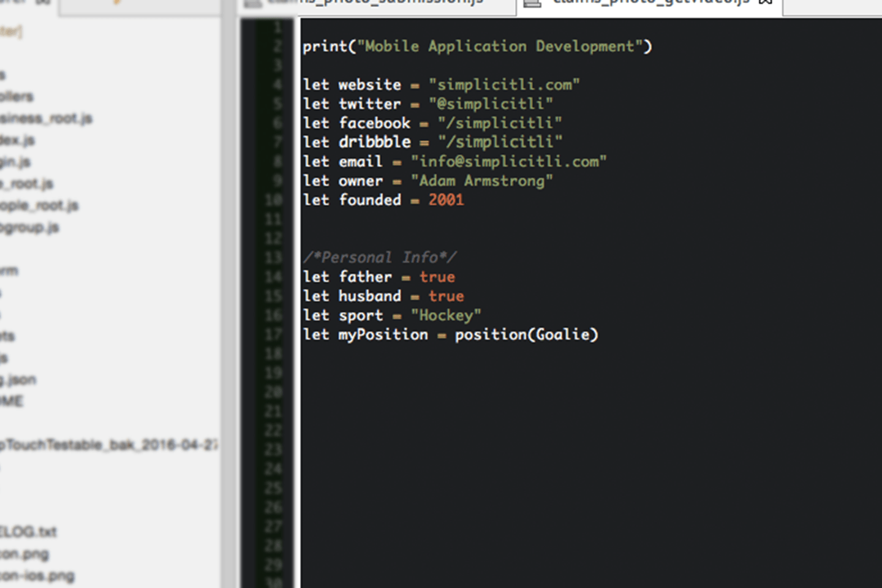Click the /*Personal Info*/ comment
This screenshot has height=588, width=882.
(380, 257)
